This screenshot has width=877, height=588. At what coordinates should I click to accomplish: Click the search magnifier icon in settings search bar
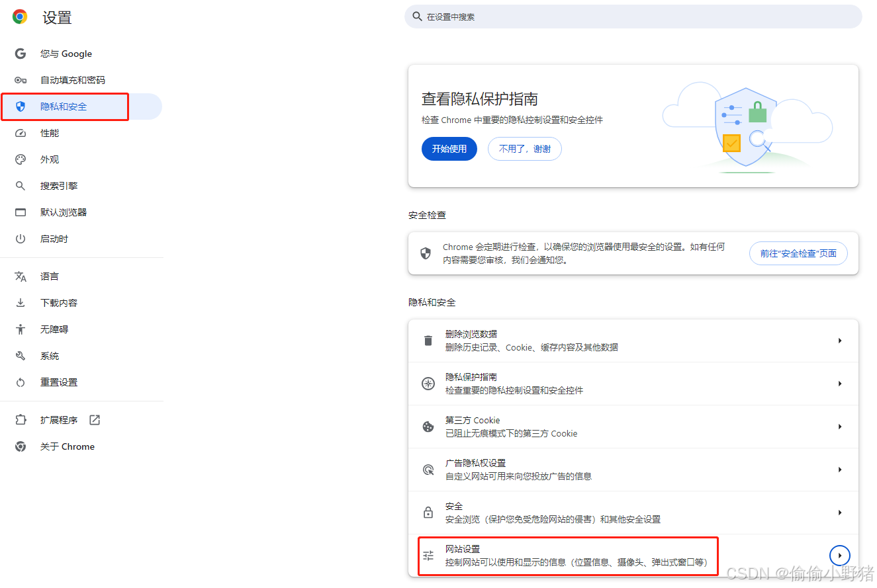point(417,17)
